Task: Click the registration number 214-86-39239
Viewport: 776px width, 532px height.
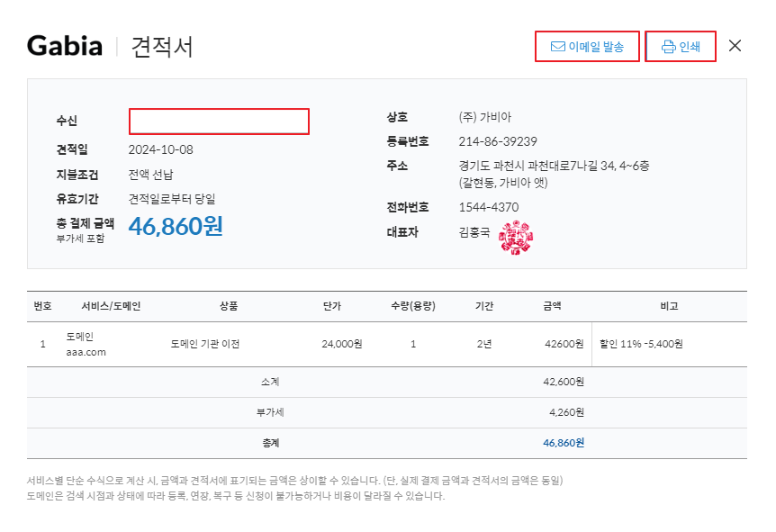Action: pyautogui.click(x=498, y=141)
